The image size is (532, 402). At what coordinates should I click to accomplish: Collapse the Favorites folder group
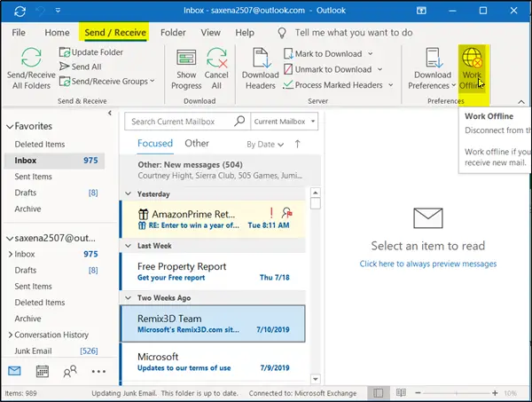click(8, 127)
